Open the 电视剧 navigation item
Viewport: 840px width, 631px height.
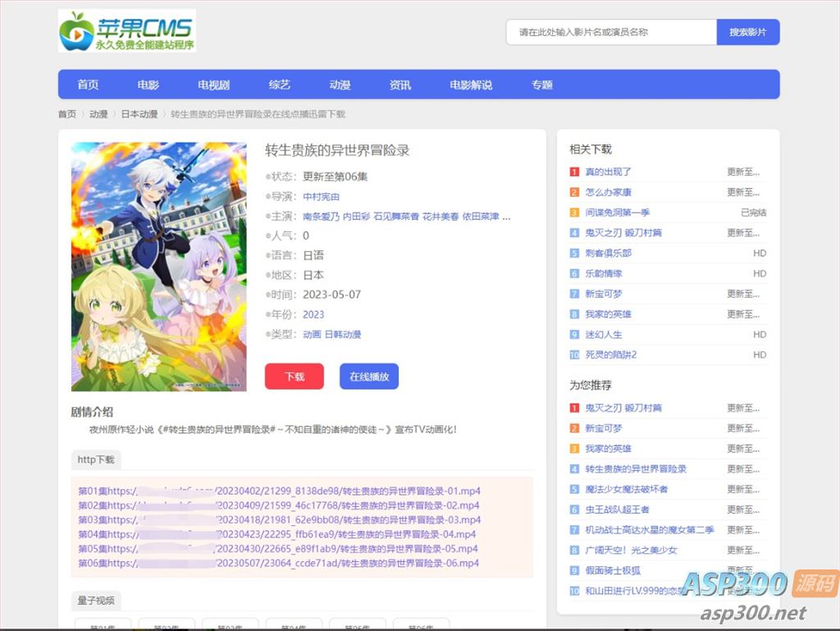[x=214, y=85]
